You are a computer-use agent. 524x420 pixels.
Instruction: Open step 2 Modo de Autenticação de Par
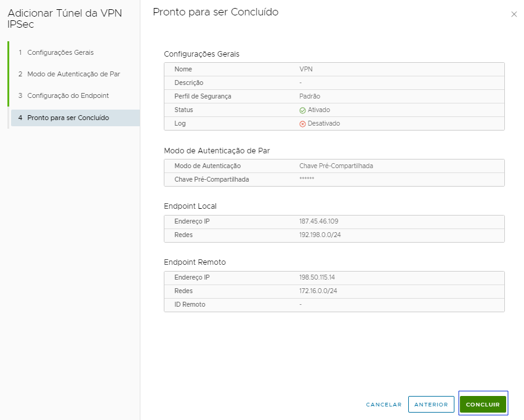[x=69, y=74]
